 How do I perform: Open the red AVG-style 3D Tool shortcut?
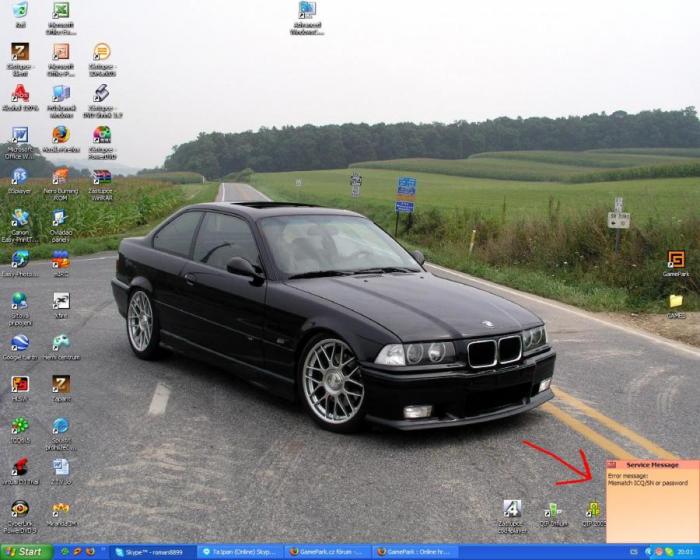click(20, 467)
